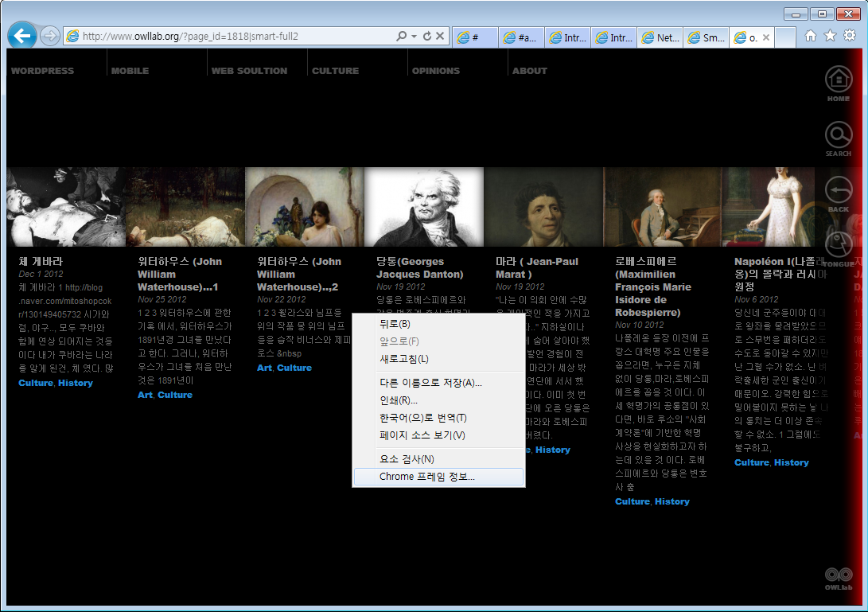Screen dimensions: 868x612
Task: Refresh the page with the reload icon
Action: [426, 36]
